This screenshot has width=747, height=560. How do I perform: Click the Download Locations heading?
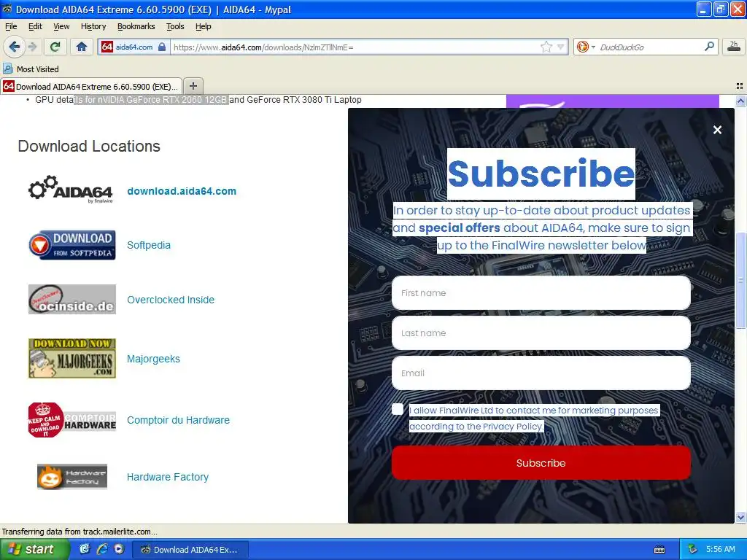coord(89,146)
